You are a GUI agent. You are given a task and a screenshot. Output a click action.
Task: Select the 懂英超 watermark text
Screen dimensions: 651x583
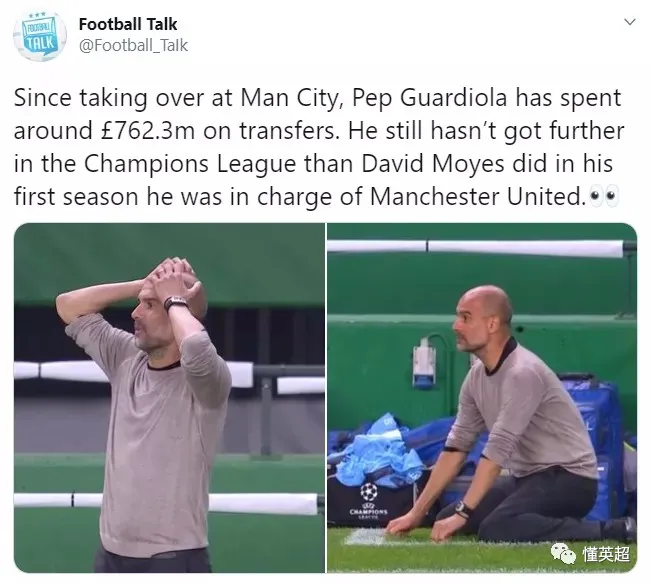[x=607, y=554]
